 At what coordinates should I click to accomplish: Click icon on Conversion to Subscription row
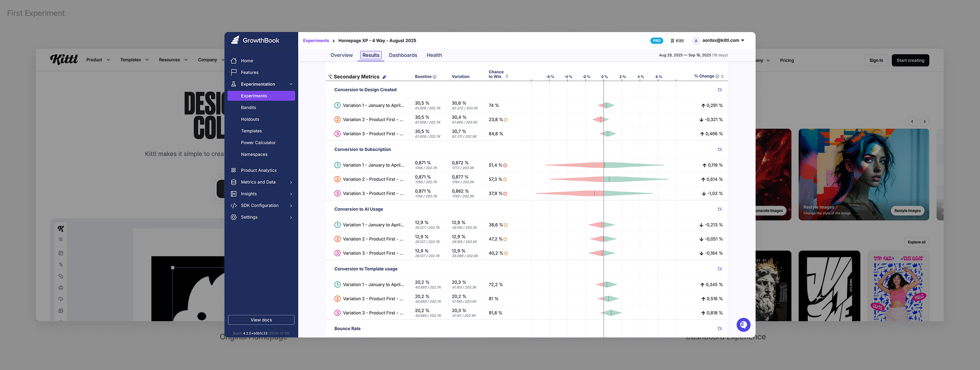click(720, 149)
